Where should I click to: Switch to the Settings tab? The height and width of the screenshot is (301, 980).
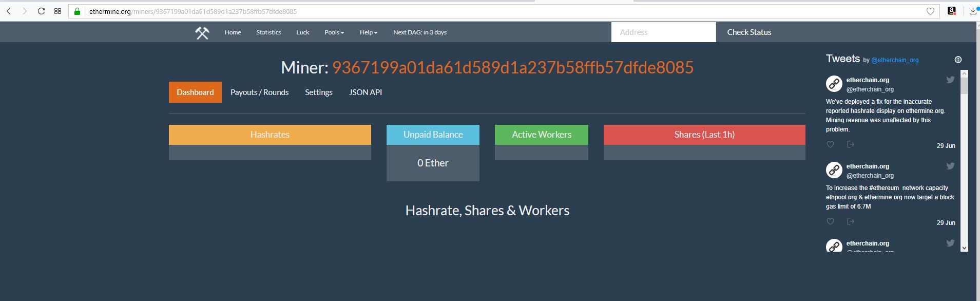pos(319,92)
